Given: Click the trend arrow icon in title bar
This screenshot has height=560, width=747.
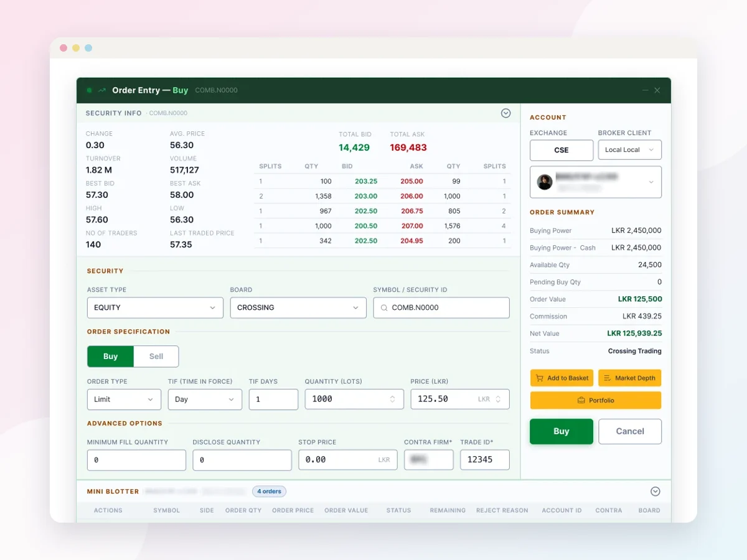Looking at the screenshot, I should click(102, 90).
